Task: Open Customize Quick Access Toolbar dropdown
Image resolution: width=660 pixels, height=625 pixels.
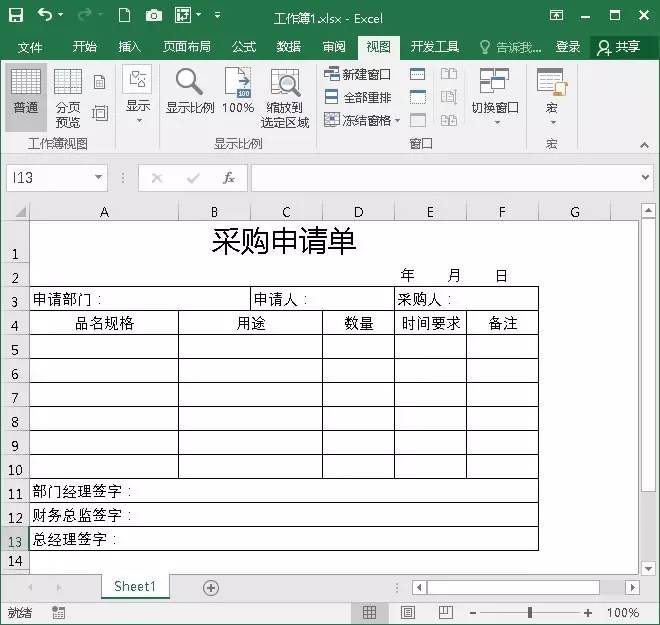Action: click(x=218, y=16)
